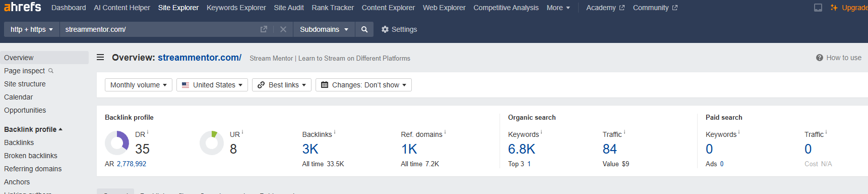The width and height of the screenshot is (868, 194).
Task: Click DR info icon
Action: click(x=148, y=132)
